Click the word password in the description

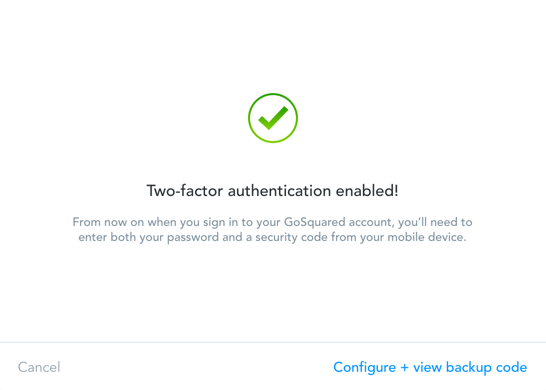pyautogui.click(x=193, y=237)
